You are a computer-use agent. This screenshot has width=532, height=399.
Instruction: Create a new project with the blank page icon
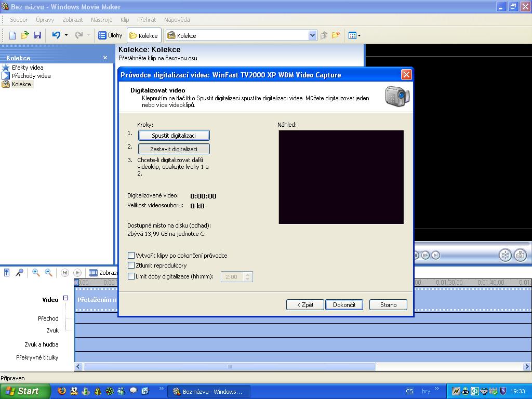[x=12, y=35]
